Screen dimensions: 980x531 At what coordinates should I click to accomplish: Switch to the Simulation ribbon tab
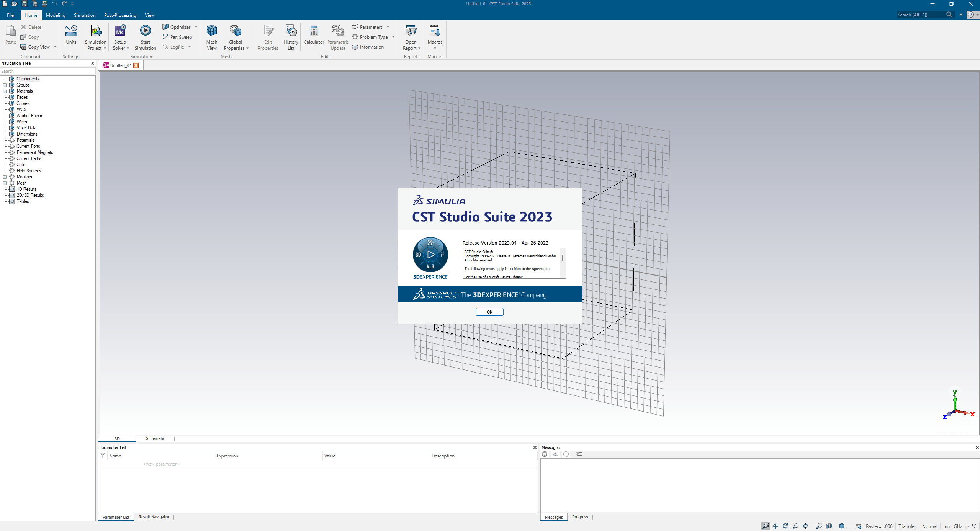click(85, 15)
